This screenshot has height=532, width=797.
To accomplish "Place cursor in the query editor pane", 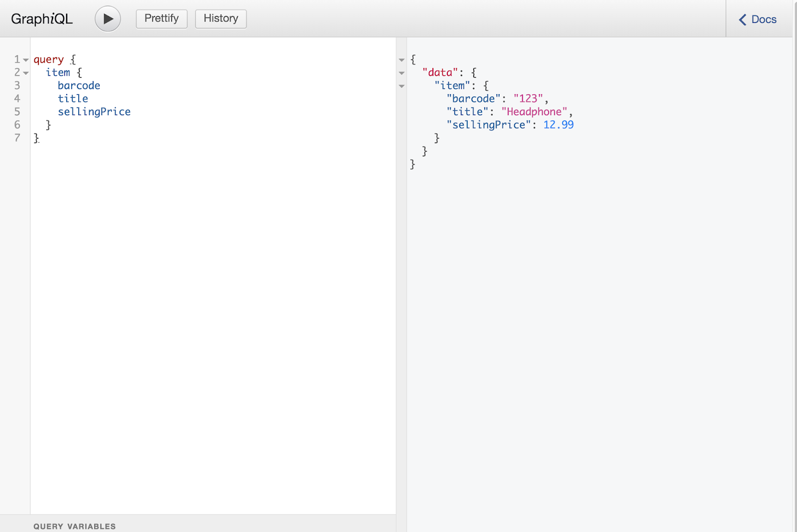I will [199, 249].
